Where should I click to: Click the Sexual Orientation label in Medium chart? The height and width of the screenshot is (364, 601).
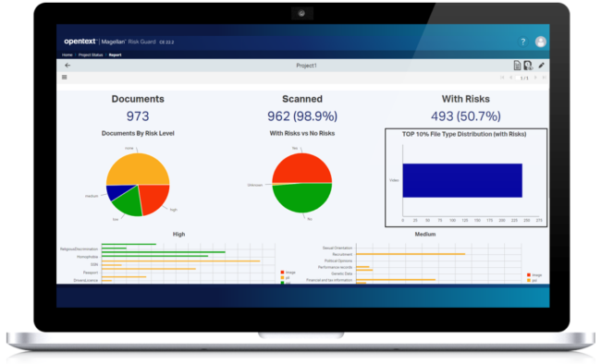[337, 248]
